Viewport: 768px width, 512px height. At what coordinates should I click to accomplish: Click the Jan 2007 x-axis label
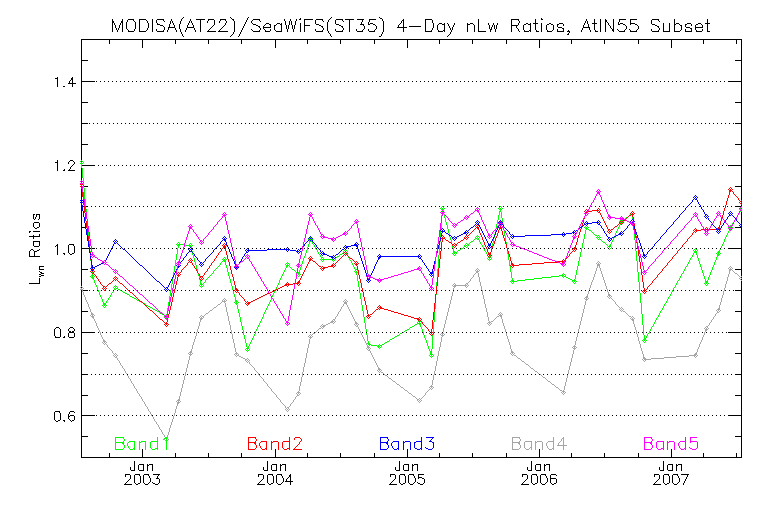click(671, 473)
